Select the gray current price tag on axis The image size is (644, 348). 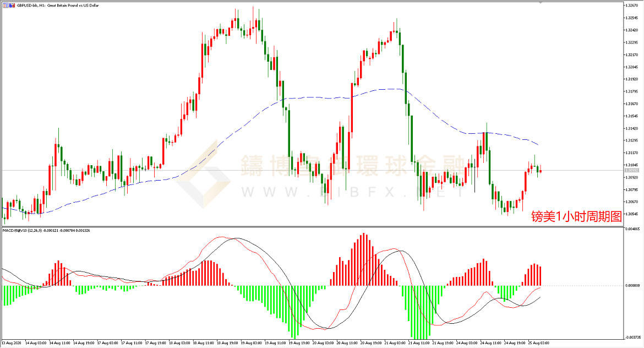(x=632, y=171)
